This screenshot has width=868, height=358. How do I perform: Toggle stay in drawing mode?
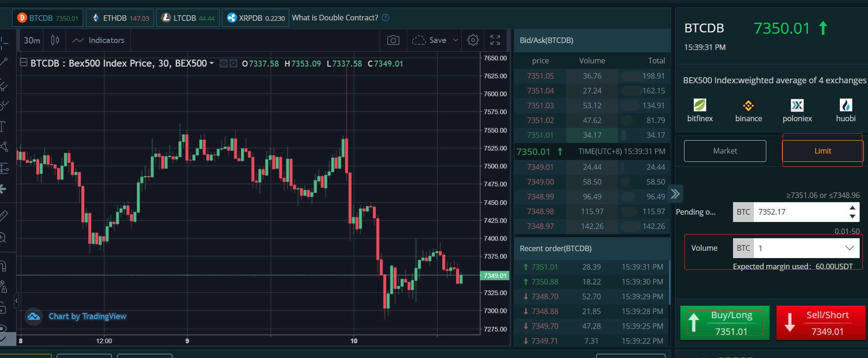pyautogui.click(x=3, y=287)
